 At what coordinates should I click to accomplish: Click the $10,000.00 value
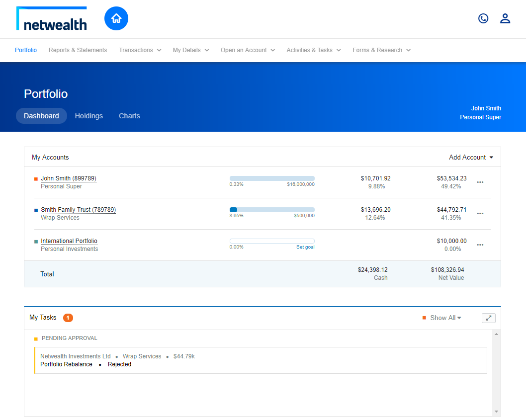[451, 241]
